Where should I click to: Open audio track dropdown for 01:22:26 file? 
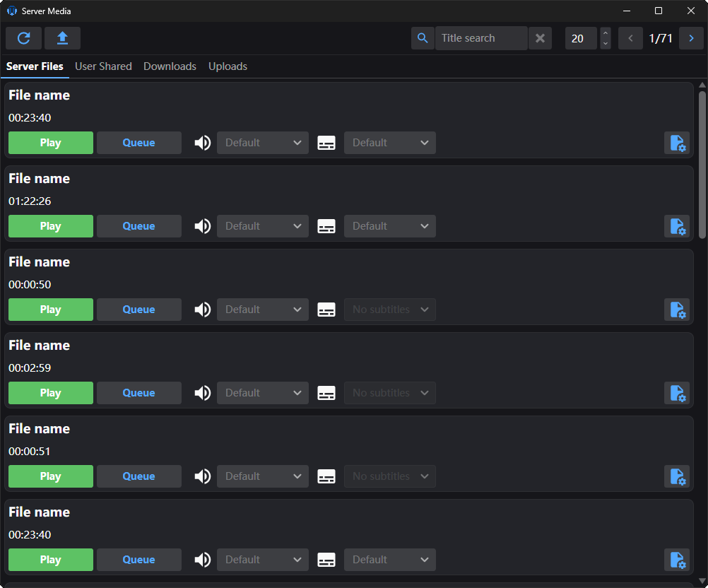[x=263, y=226]
